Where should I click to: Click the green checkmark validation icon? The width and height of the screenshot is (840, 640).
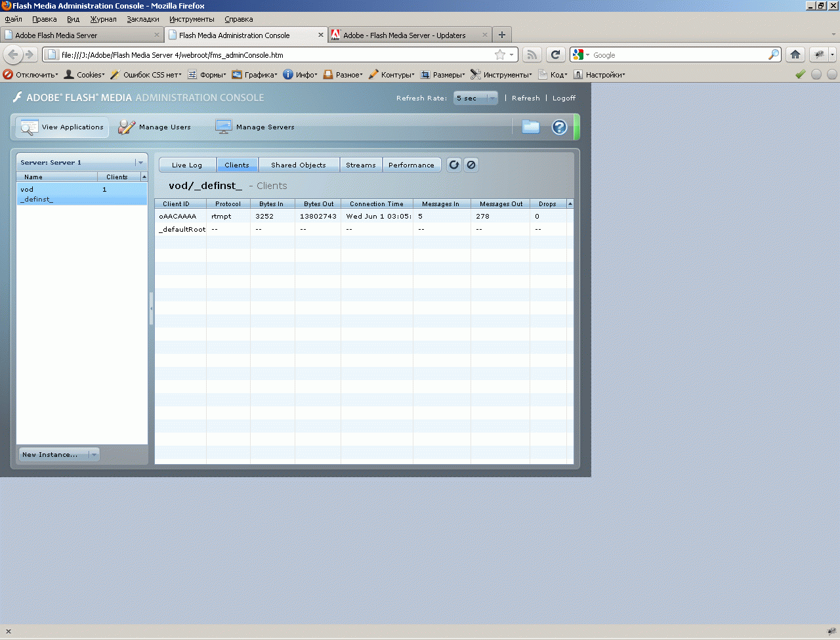(801, 74)
